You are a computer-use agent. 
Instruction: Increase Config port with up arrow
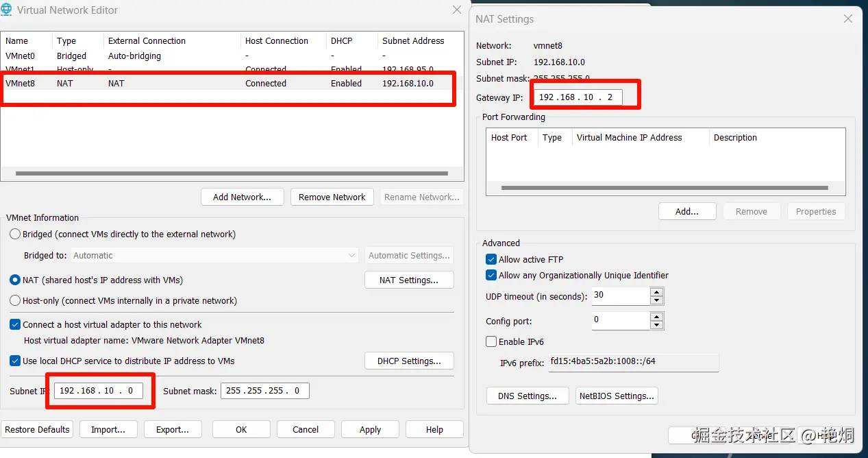coord(656,316)
